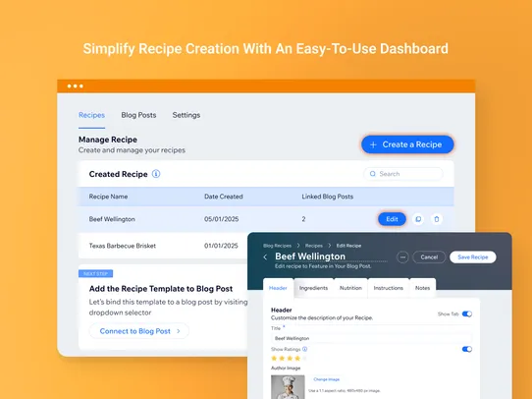Switch to the Blog Posts tab
Viewport: 532px width, 399px height.
tap(138, 115)
